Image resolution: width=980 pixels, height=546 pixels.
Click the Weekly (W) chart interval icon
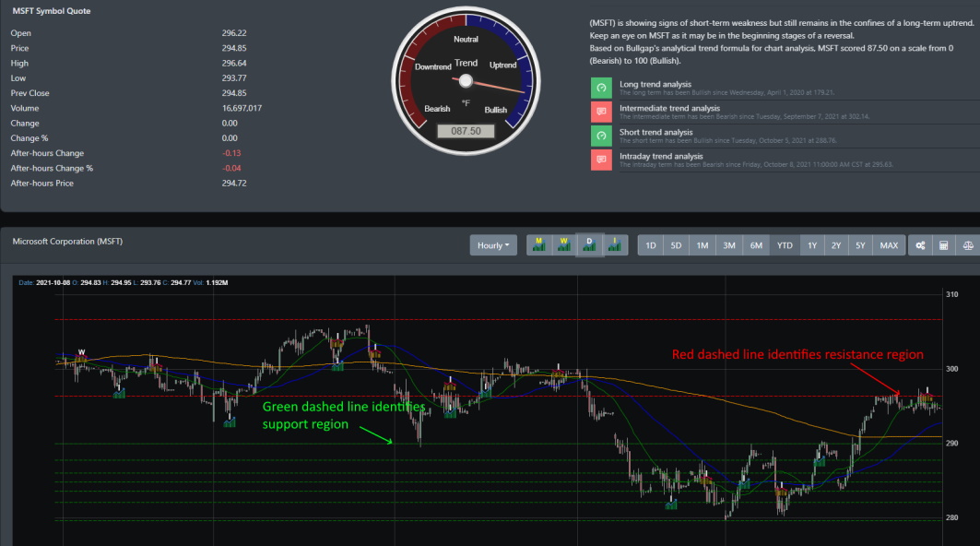[x=564, y=245]
